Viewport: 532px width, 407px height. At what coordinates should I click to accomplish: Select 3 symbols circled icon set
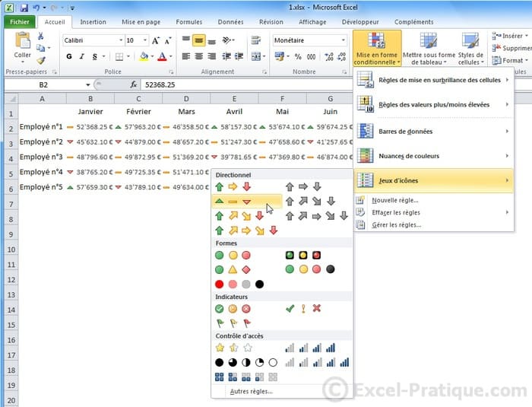coord(233,309)
